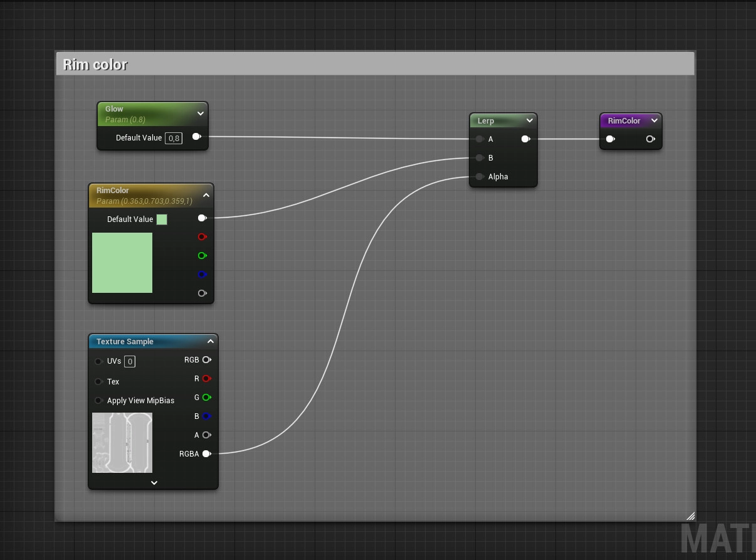Screen dimensions: 756x560
Task: Click the Texture Sample Tex input pin
Action: [x=98, y=381]
